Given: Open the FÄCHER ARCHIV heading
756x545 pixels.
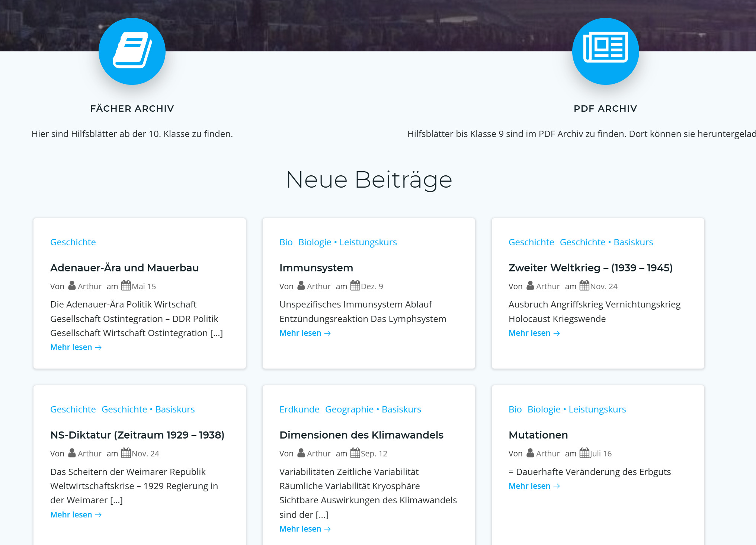Looking at the screenshot, I should (132, 108).
